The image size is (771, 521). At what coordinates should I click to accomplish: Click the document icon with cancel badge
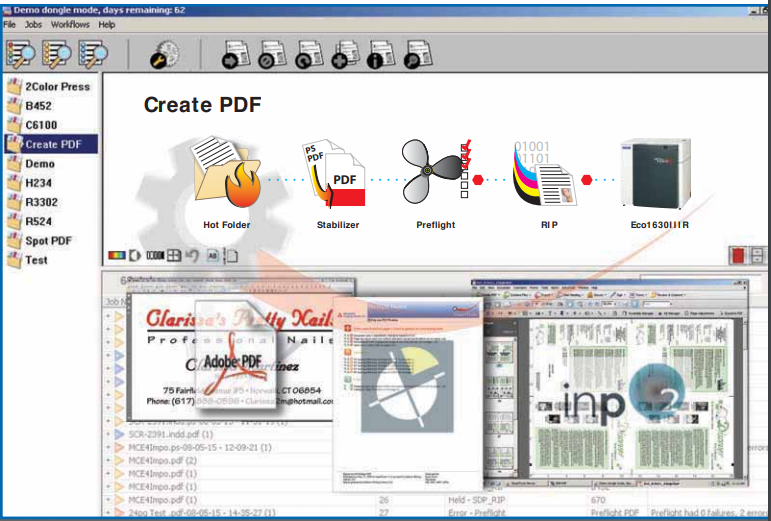(272, 54)
